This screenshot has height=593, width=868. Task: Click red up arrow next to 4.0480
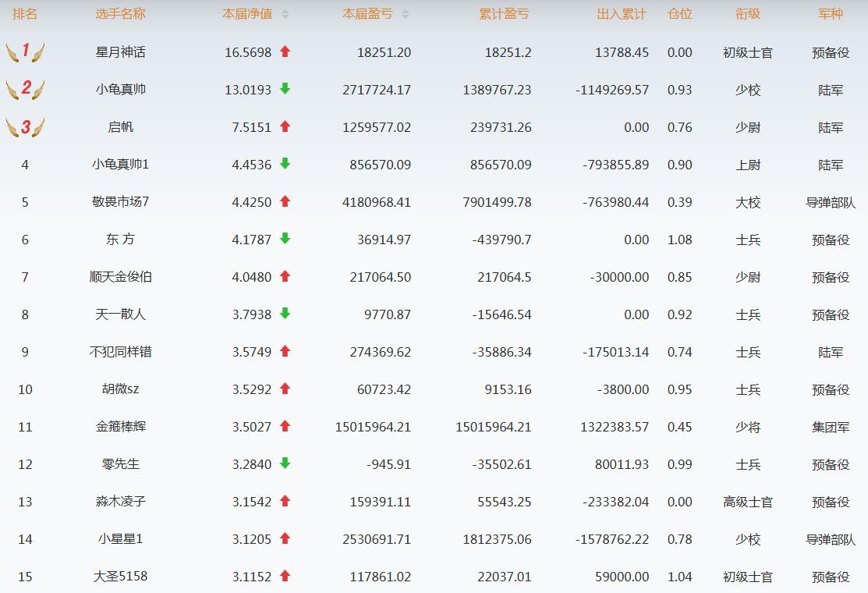tap(285, 275)
